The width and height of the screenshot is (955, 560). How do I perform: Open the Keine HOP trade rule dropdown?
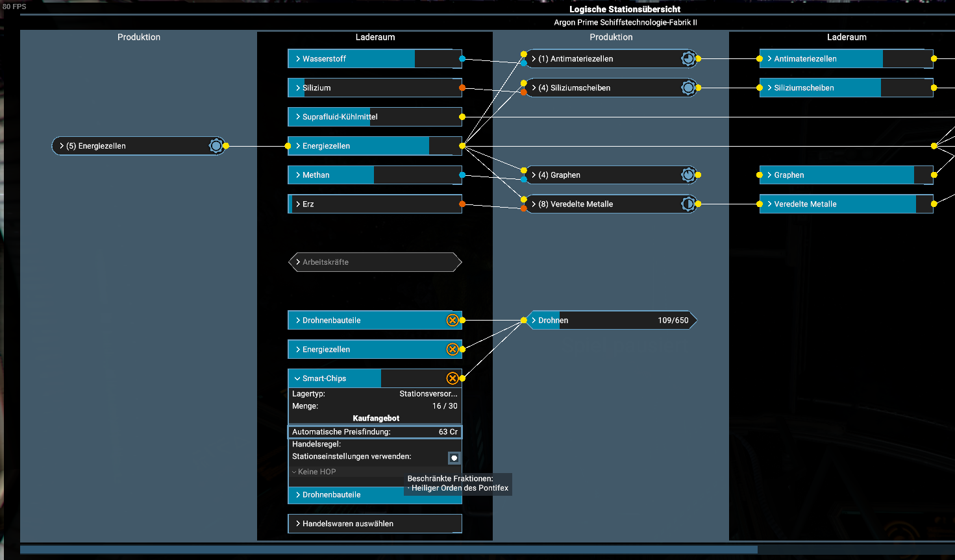[x=375, y=472]
